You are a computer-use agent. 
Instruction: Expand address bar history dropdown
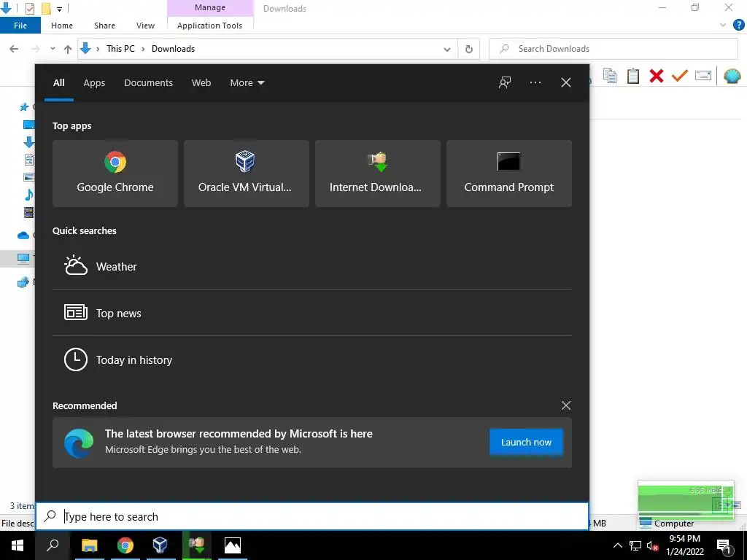pyautogui.click(x=447, y=49)
